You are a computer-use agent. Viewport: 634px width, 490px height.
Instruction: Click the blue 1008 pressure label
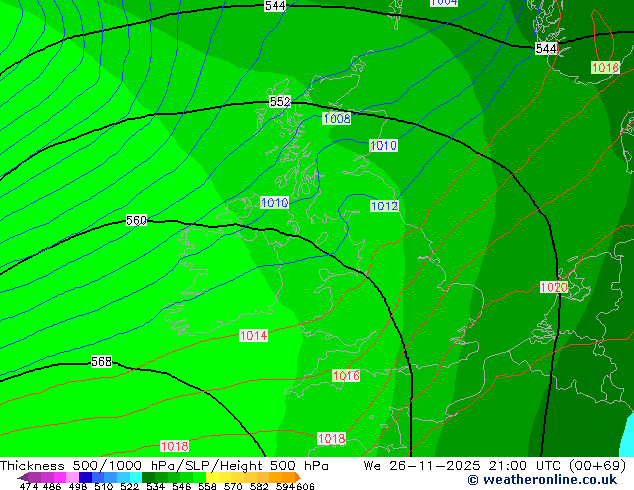[x=337, y=118]
